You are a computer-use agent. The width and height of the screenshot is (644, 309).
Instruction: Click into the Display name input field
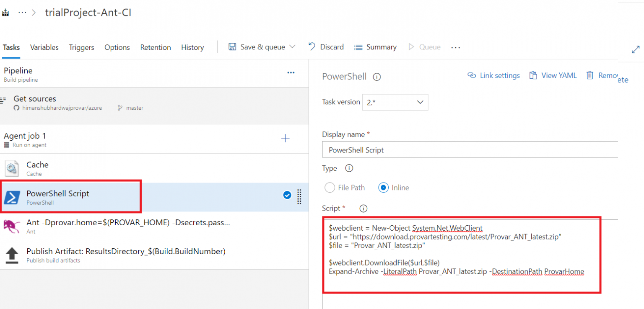click(x=470, y=150)
